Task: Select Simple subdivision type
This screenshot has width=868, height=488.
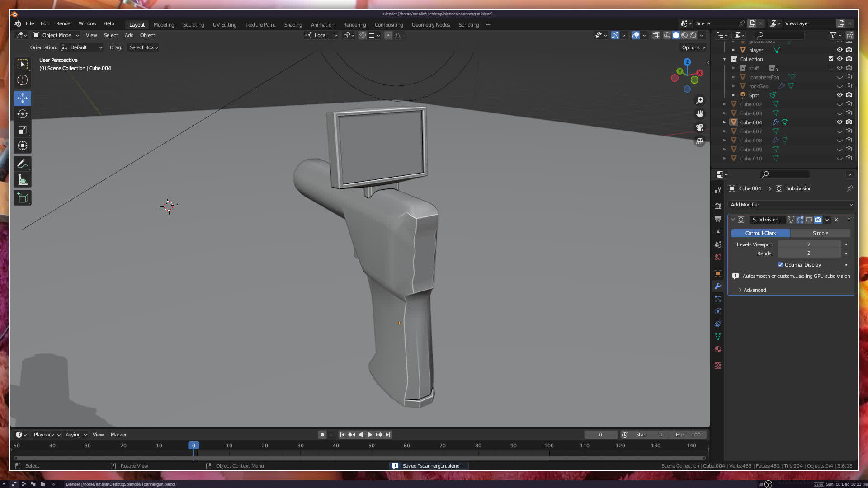Action: (820, 233)
